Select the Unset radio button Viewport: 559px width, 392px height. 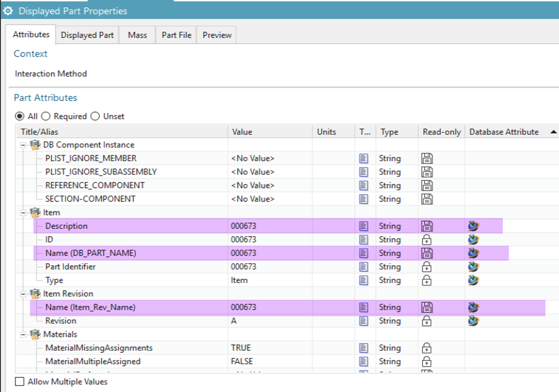click(x=95, y=116)
